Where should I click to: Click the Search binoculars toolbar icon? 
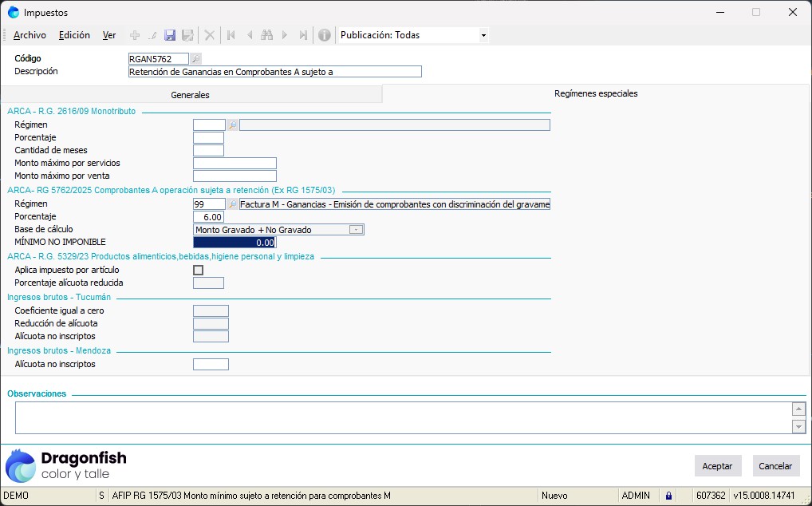tap(266, 35)
